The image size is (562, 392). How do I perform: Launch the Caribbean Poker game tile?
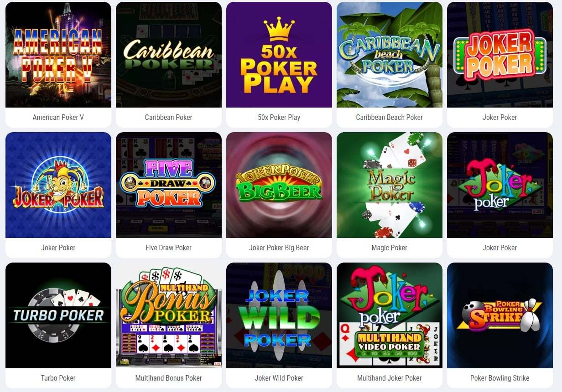coord(169,55)
